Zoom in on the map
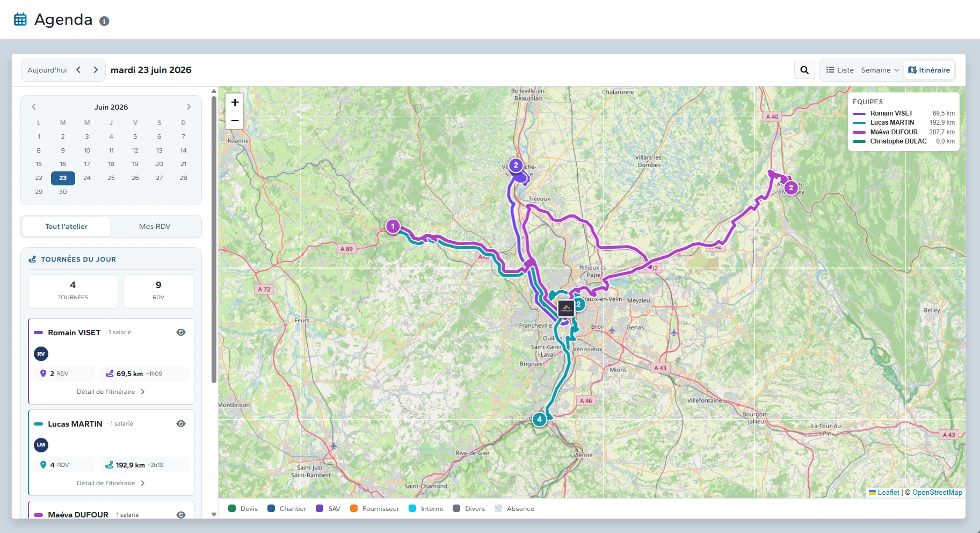This screenshot has width=980, height=533. pos(235,102)
